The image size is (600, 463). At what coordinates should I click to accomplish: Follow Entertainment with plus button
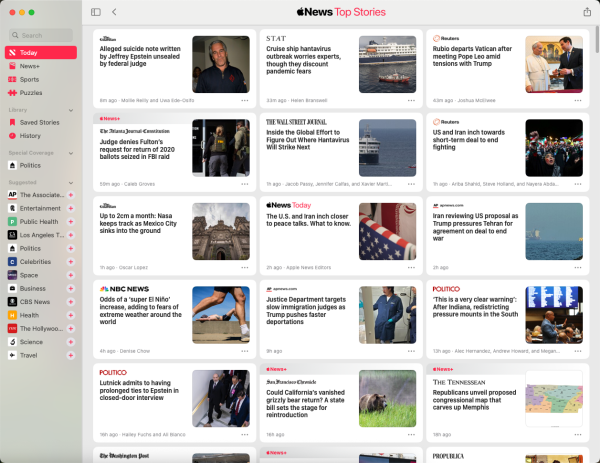(x=71, y=209)
